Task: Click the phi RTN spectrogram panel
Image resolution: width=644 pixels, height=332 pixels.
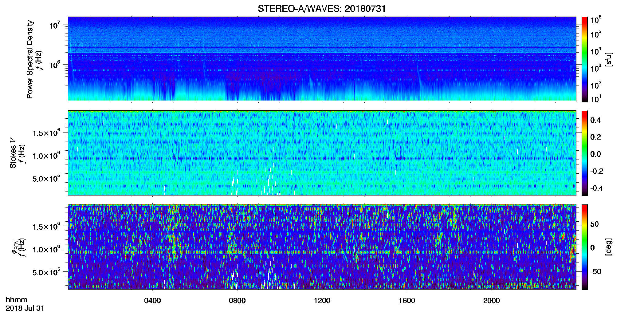Action: (322, 247)
